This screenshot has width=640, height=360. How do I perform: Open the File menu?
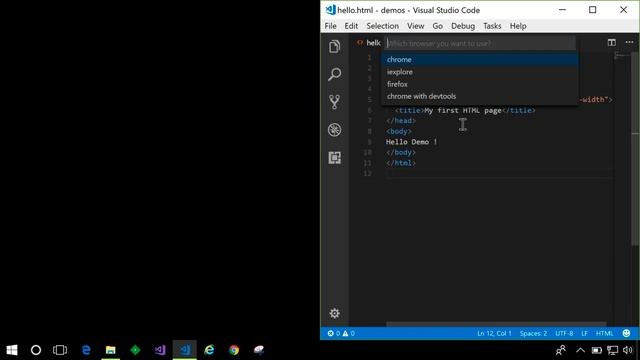tap(330, 26)
